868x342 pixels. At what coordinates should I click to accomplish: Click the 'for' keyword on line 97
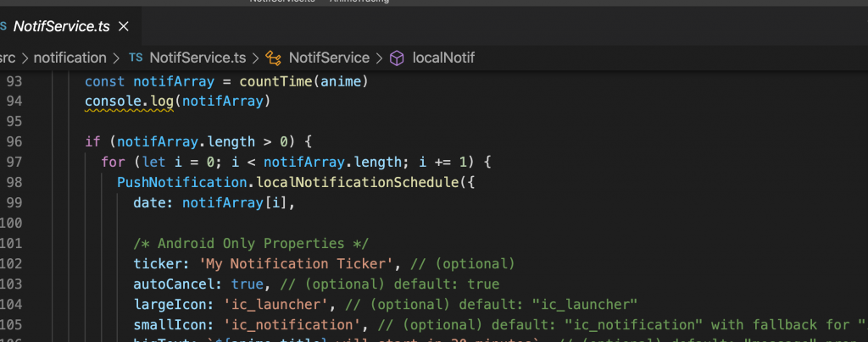click(113, 163)
